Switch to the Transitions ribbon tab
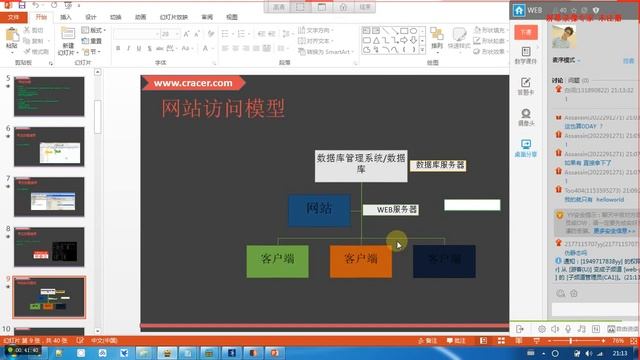The image size is (640, 360). pyautogui.click(x=116, y=17)
